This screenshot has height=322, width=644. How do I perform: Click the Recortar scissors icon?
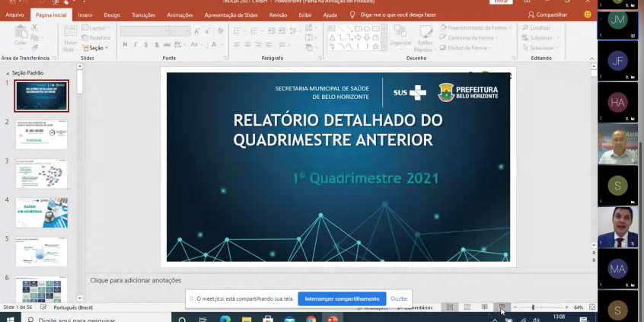pyautogui.click(x=34, y=27)
